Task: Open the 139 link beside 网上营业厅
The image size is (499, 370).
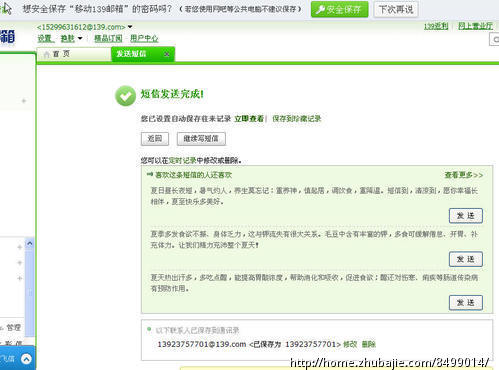Action: (x=436, y=26)
